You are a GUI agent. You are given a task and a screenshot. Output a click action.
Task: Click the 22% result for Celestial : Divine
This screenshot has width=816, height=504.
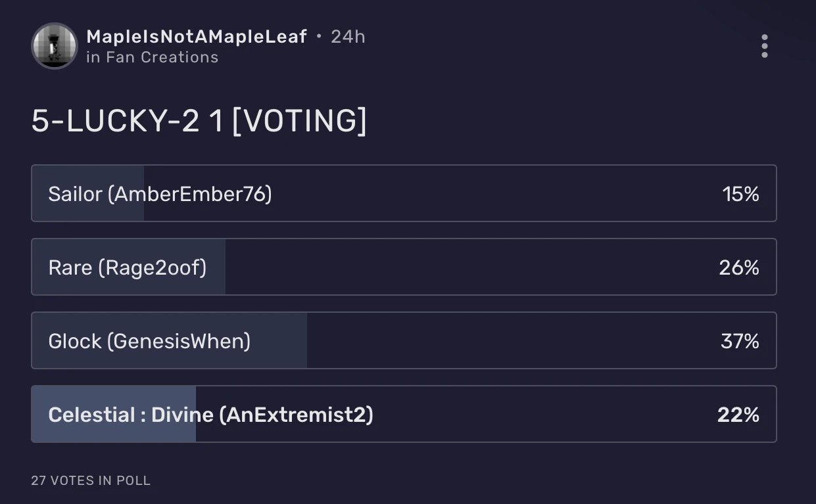click(x=738, y=415)
